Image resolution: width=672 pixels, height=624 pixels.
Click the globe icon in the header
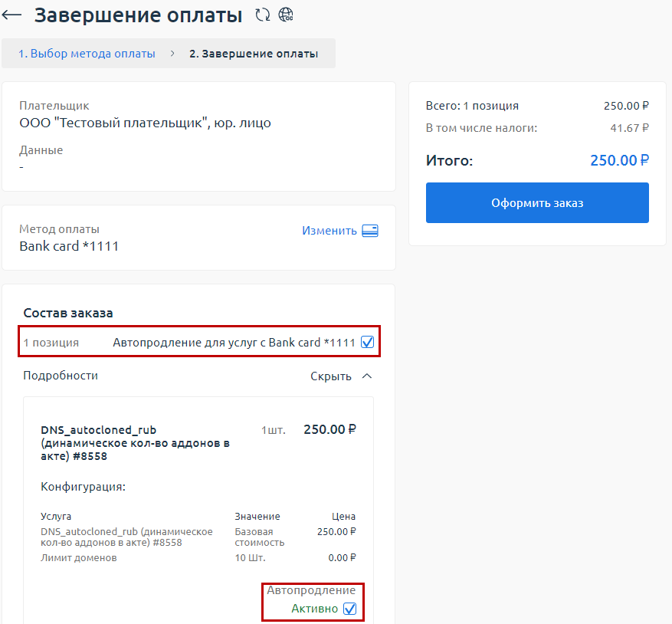pos(286,15)
